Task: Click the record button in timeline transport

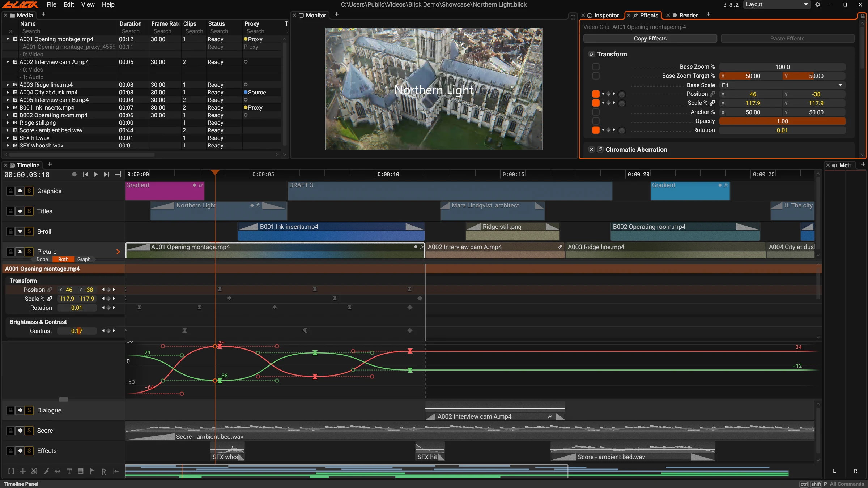Action: point(74,174)
